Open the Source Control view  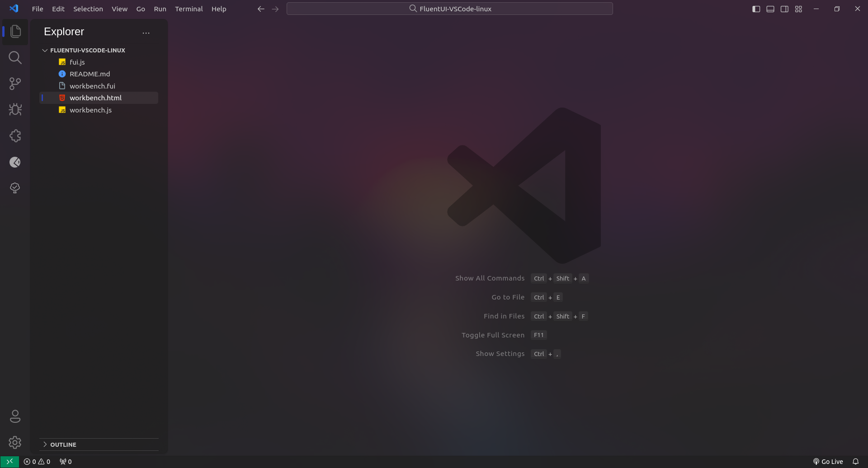click(15, 84)
